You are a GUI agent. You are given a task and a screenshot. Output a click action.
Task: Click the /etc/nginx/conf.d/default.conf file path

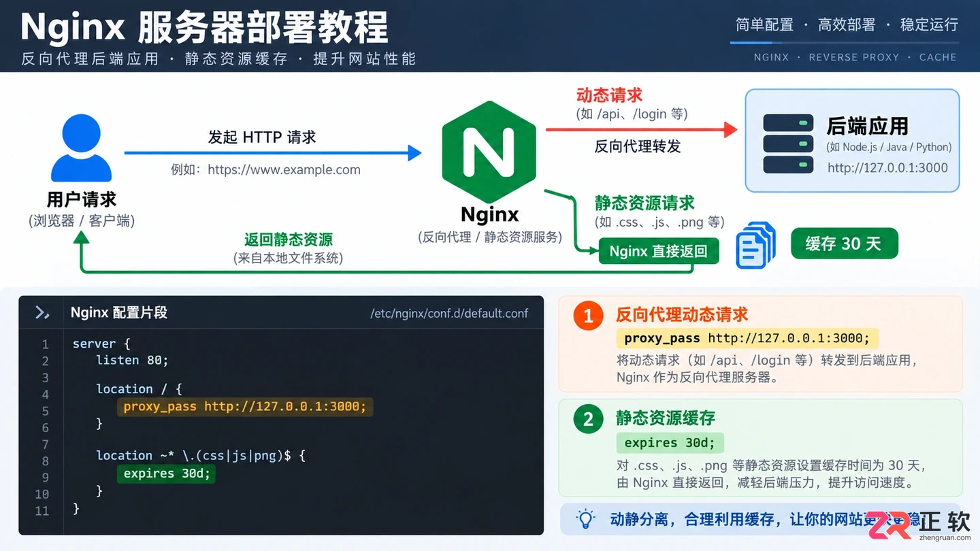[449, 314]
